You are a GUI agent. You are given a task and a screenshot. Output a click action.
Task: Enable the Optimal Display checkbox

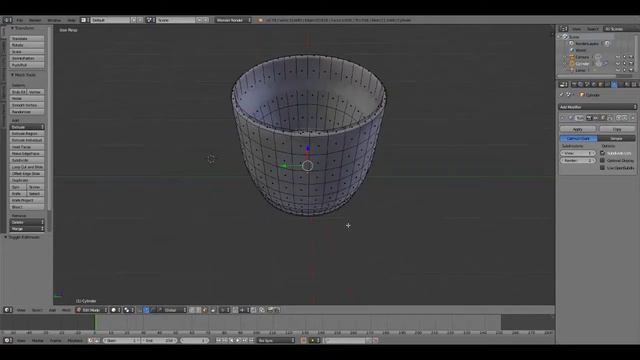[602, 160]
